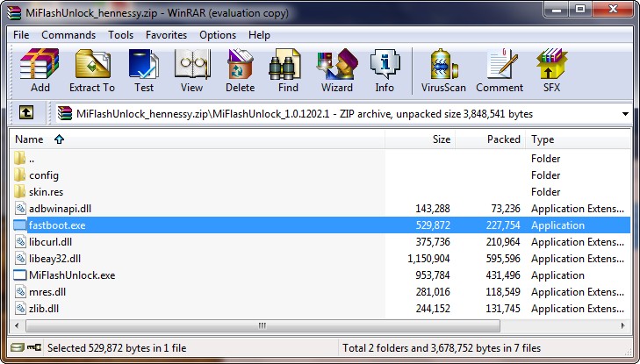Select adbwinapi.dll file name
The width and height of the screenshot is (640, 364).
coord(60,209)
